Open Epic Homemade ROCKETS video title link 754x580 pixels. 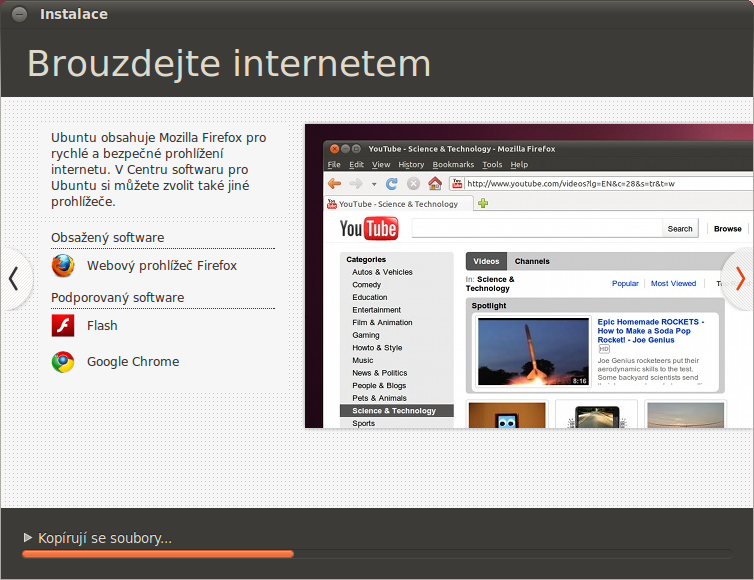(x=650, y=331)
